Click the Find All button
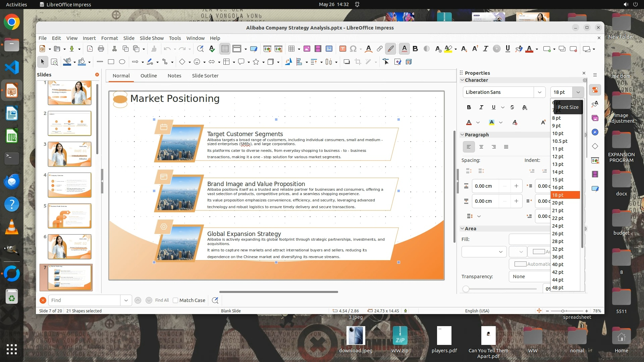Viewport: 644px width, 362px height. 162,300
